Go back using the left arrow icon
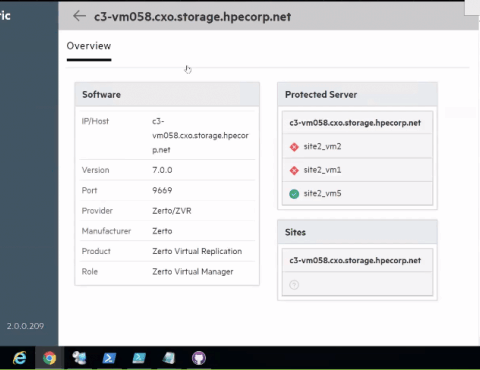This screenshot has width=480, height=370. (x=79, y=16)
